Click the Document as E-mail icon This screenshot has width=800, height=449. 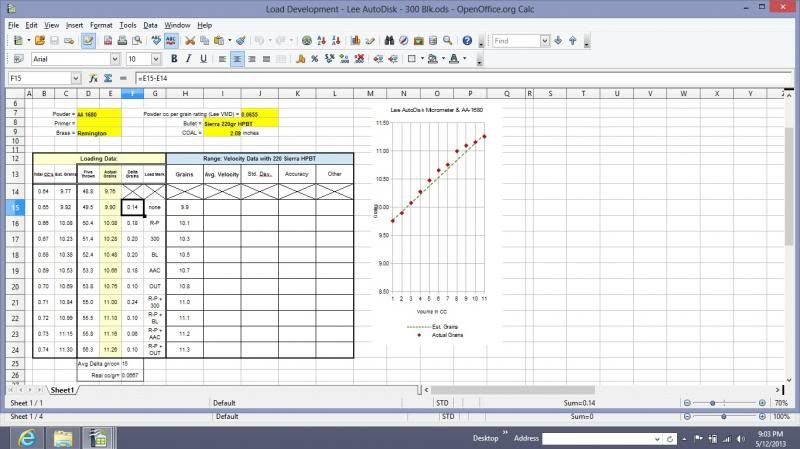click(69, 40)
